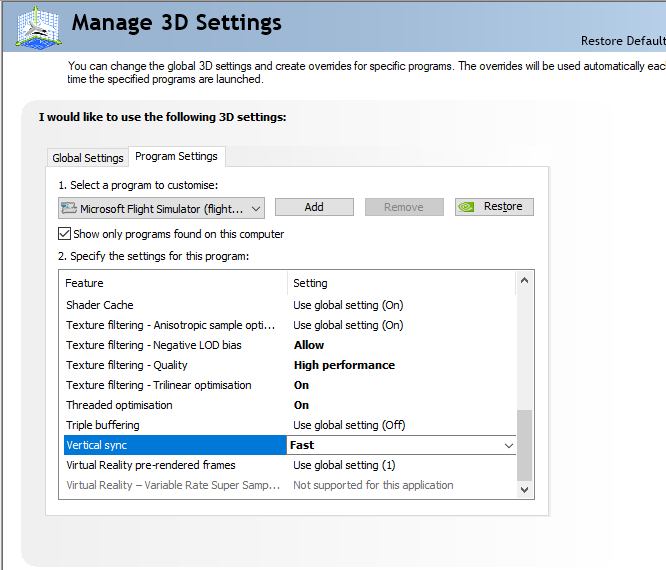
Task: Click the Feature column header
Action: (173, 283)
